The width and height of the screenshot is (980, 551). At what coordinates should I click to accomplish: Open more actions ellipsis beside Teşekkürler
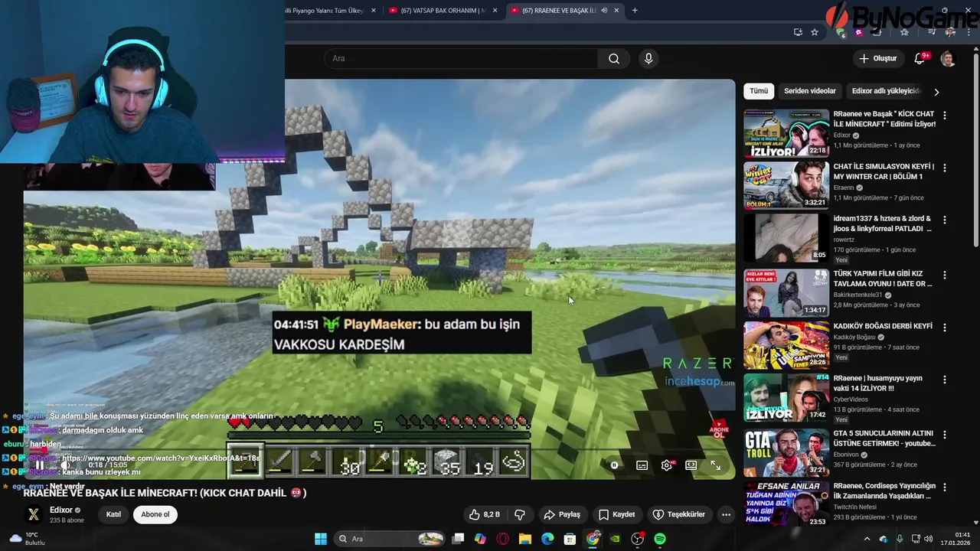(x=727, y=514)
